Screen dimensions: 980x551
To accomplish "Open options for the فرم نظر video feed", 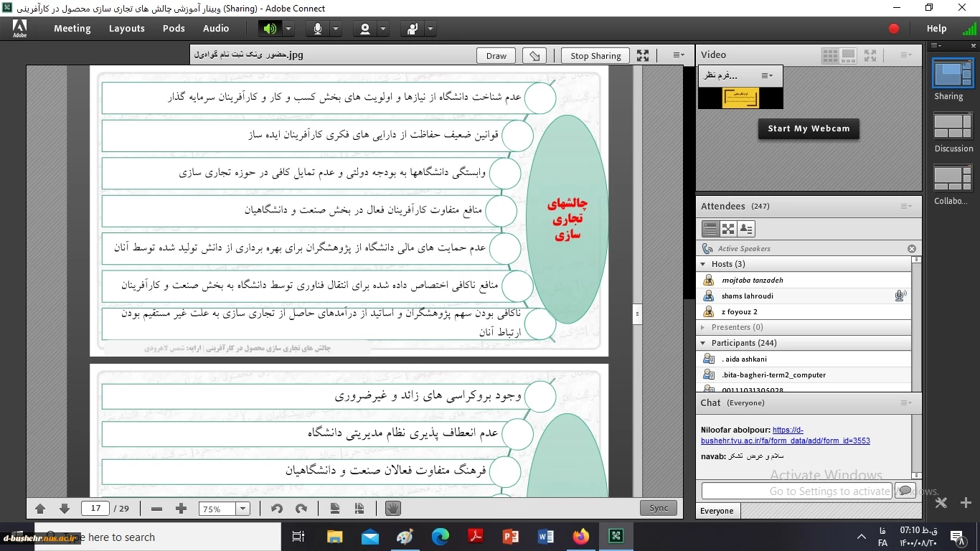I will (x=767, y=75).
